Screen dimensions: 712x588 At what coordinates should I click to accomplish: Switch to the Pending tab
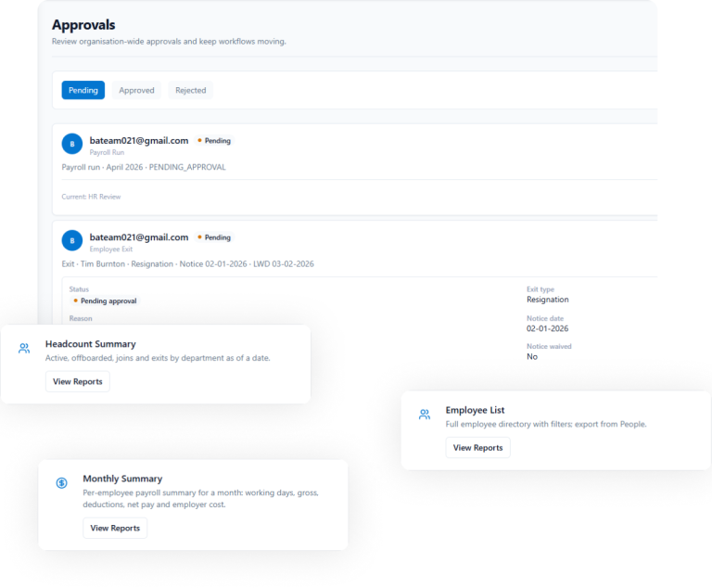tap(83, 90)
